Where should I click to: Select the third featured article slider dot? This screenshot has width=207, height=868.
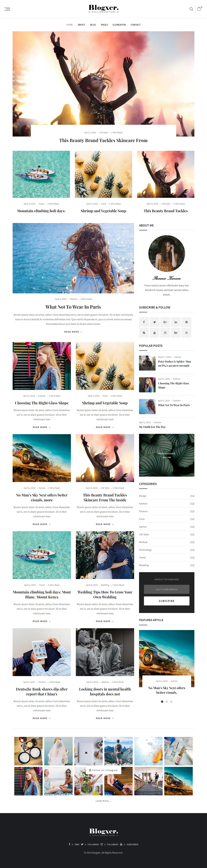171,701
